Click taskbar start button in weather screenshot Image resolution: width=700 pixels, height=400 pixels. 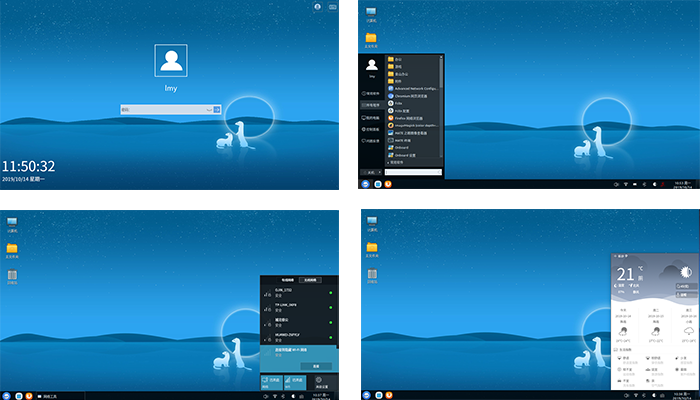(367, 395)
